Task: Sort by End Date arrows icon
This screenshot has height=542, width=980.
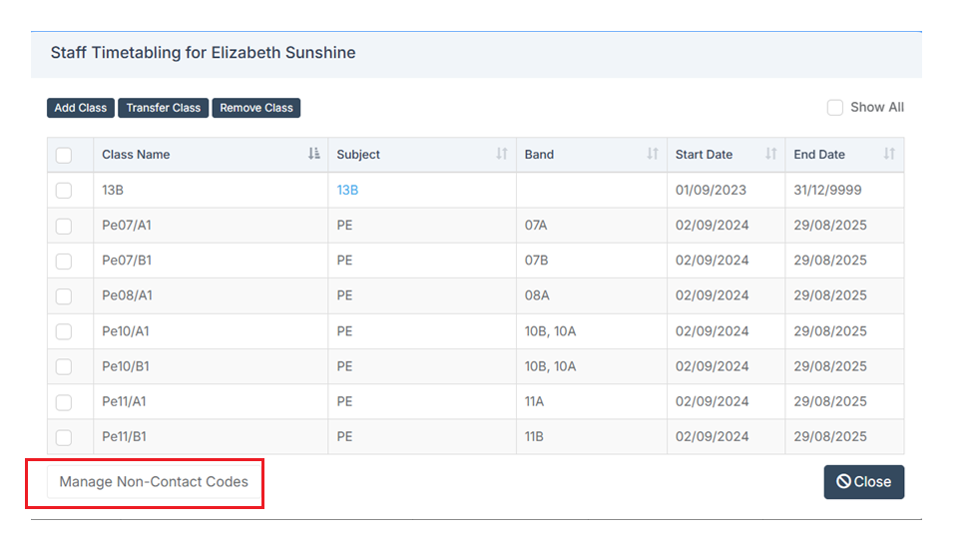Action: 889,154
